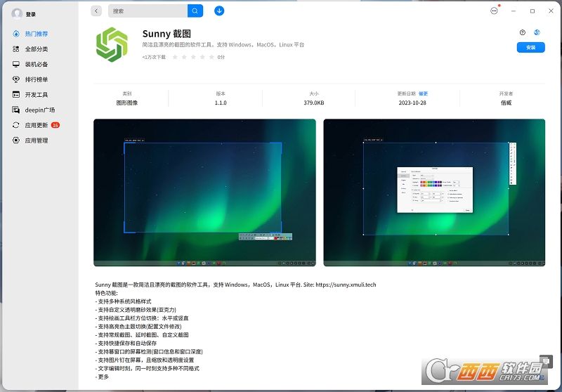This screenshot has width=562, height=392.
Task: Rate the app with the fourth star
Action: pyautogui.click(x=202, y=57)
